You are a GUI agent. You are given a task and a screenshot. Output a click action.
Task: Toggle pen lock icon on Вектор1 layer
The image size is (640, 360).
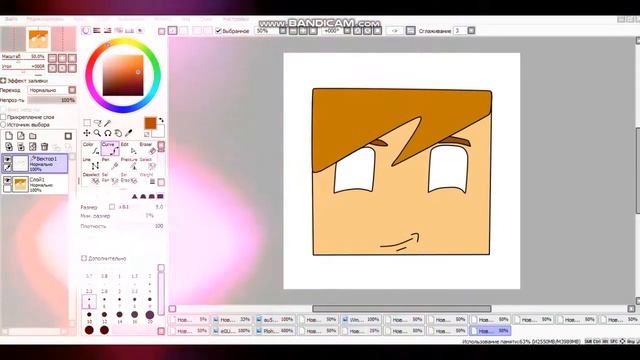point(7,167)
